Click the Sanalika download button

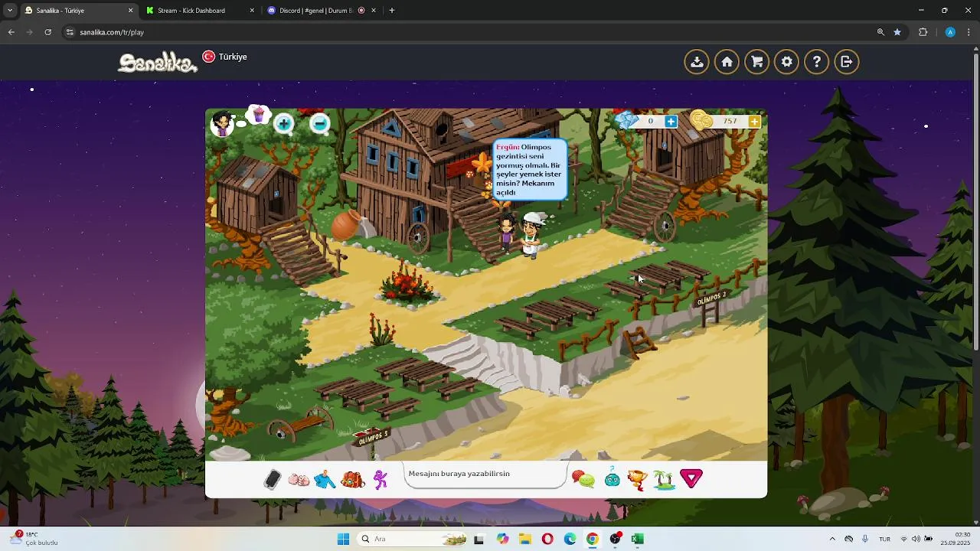pyautogui.click(x=697, y=62)
